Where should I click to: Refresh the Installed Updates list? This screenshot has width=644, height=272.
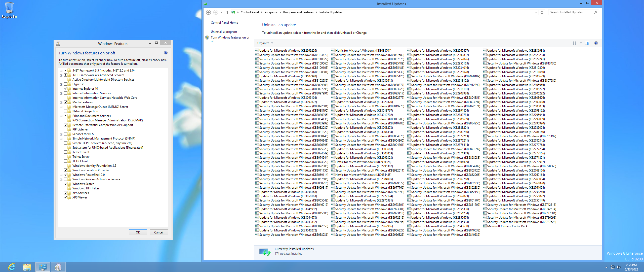pyautogui.click(x=542, y=12)
